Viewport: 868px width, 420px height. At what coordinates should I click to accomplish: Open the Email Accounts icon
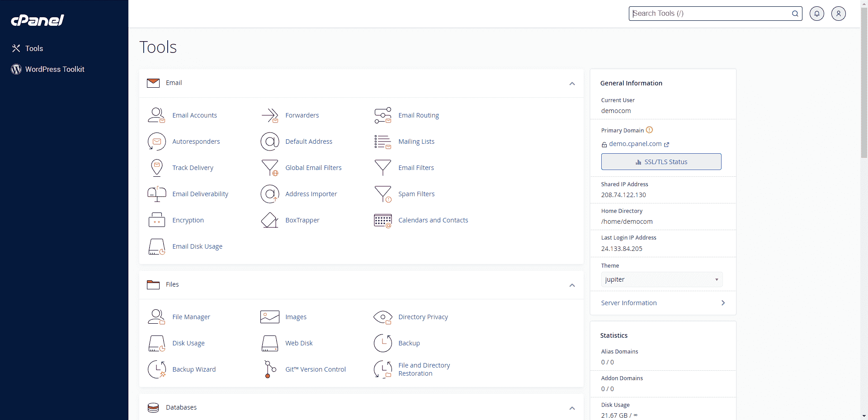pos(156,115)
